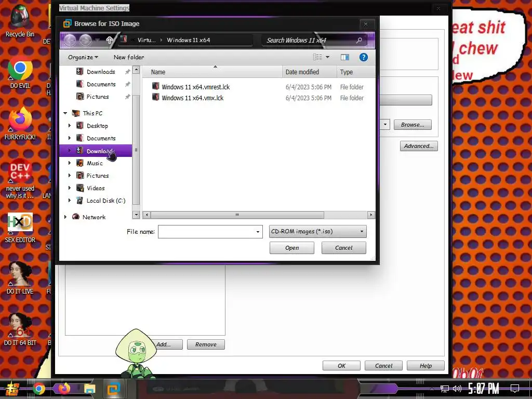The height and width of the screenshot is (399, 532).
Task: Sort by the Type column header
Action: [355, 72]
